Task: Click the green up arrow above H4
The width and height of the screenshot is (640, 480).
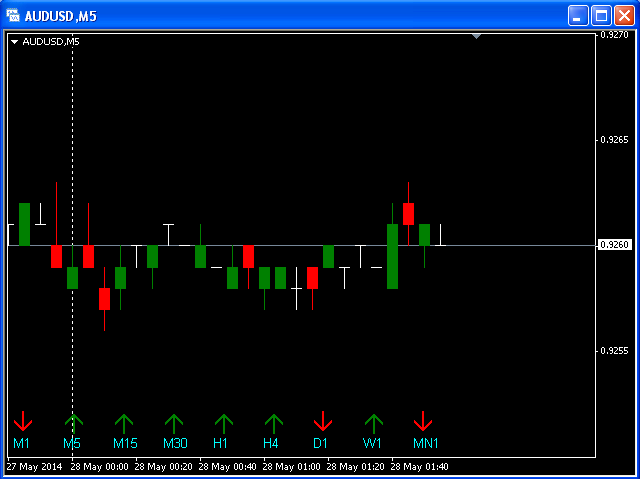Action: tap(274, 424)
